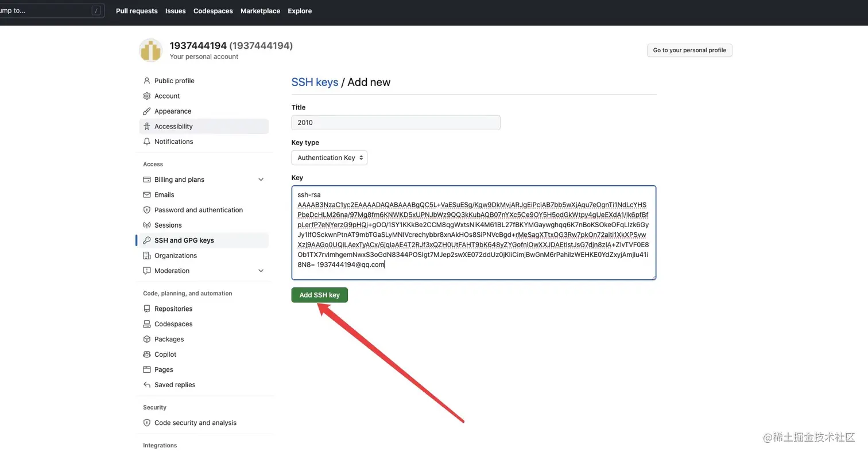The width and height of the screenshot is (868, 456).
Task: Click the Appearance paintbrush icon
Action: pos(147,111)
